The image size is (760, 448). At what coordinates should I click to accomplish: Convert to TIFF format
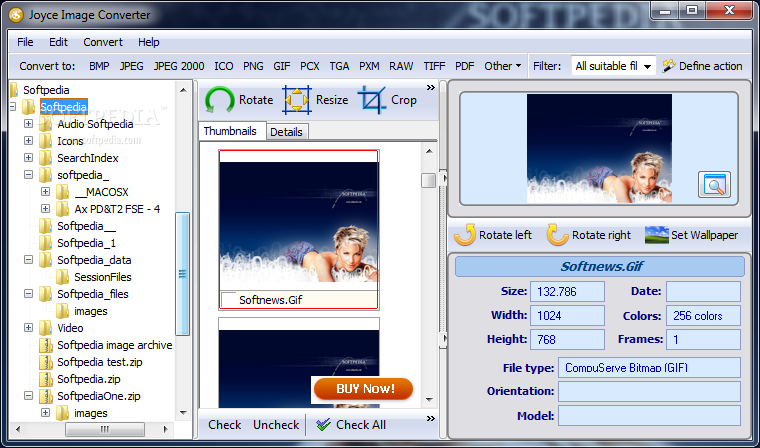pyautogui.click(x=434, y=66)
